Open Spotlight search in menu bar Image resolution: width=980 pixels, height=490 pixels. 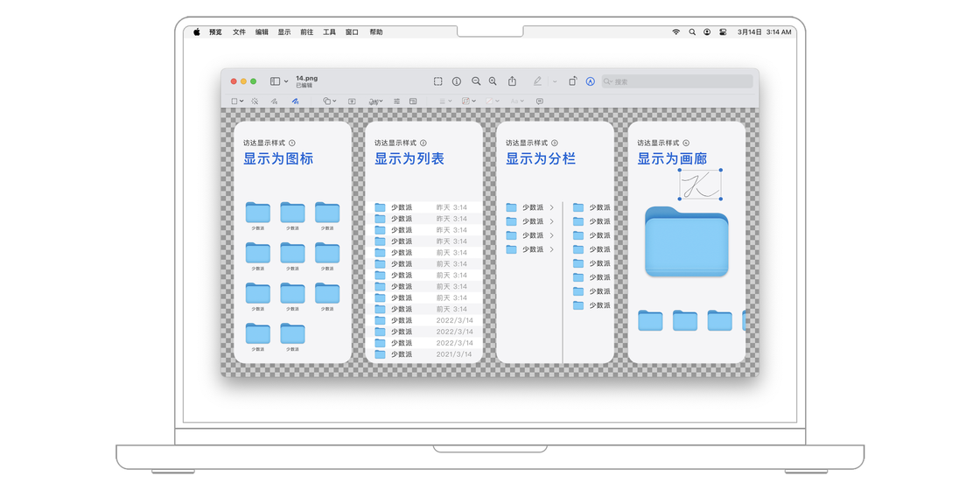(x=692, y=31)
